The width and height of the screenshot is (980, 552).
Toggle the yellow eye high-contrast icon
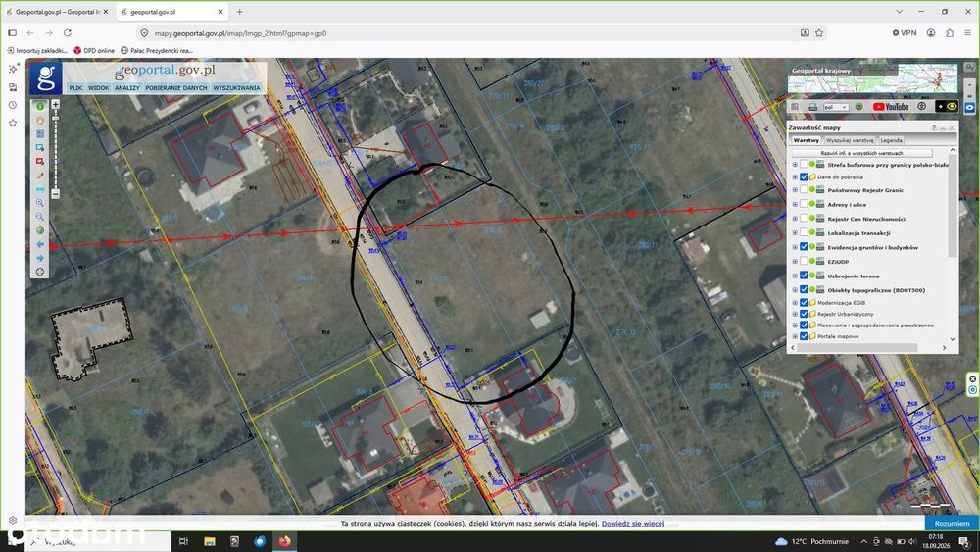pyautogui.click(x=947, y=107)
